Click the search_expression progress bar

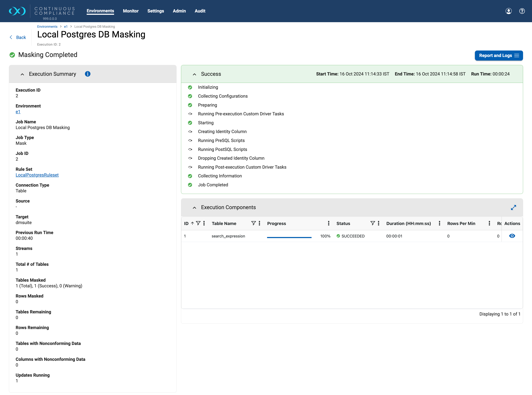tap(289, 237)
